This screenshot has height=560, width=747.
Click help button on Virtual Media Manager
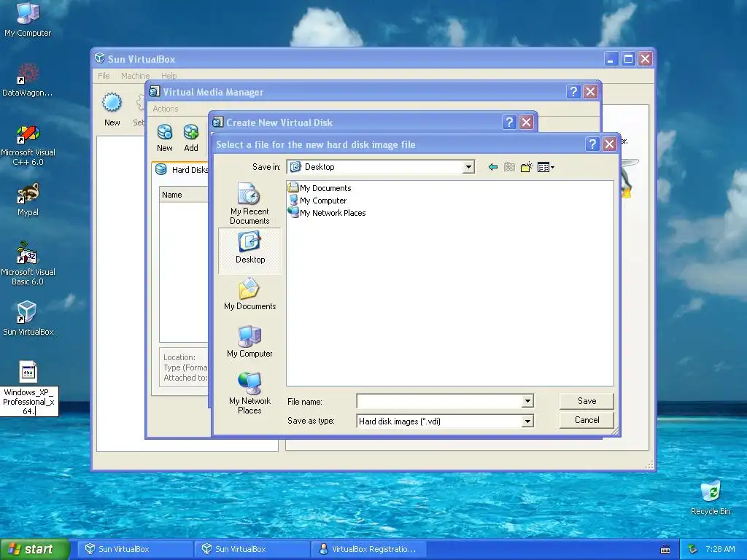coord(573,92)
